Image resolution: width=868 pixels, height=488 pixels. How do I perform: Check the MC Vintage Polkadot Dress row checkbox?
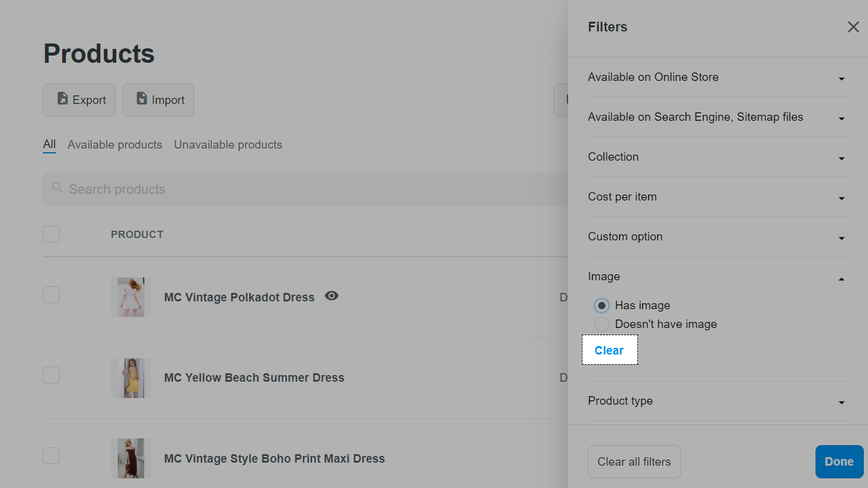[x=51, y=295]
